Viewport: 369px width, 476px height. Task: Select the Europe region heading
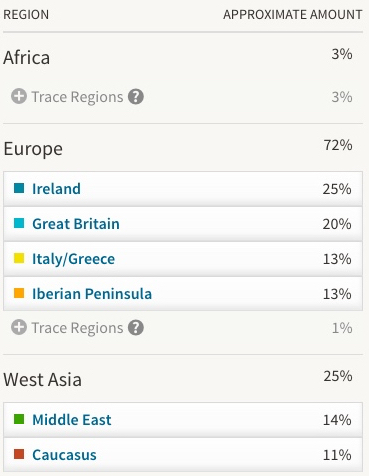pyautogui.click(x=33, y=149)
